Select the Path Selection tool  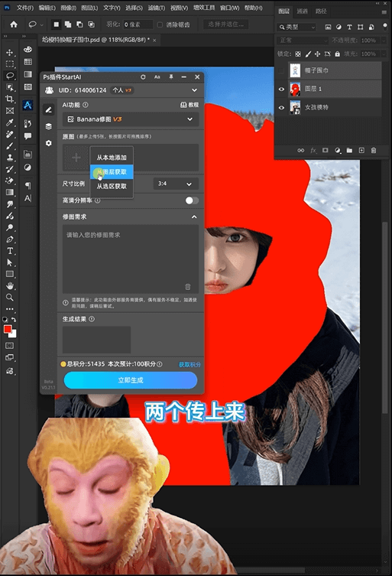(x=9, y=262)
